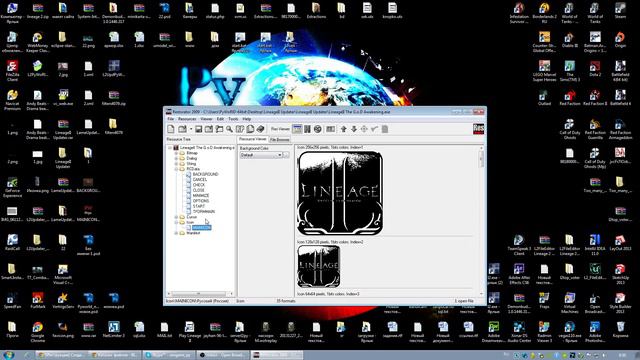
Task: Select the BACKGROUND resource in the tree
Action: 205,174
